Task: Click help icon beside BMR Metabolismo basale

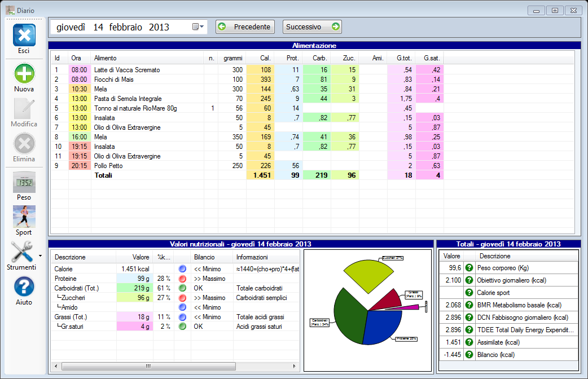Action: [469, 305]
